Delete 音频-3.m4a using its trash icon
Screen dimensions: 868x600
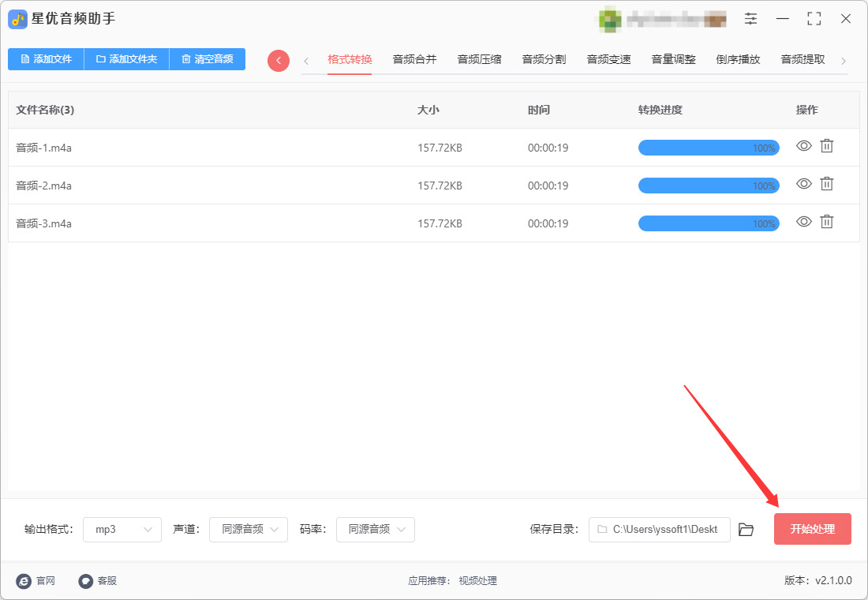[826, 222]
